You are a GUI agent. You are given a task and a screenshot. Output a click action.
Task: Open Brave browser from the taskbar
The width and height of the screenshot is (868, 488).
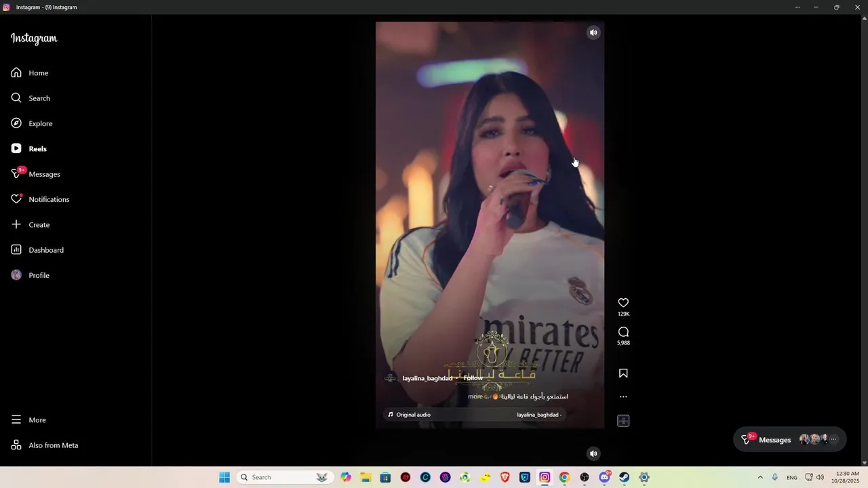click(x=505, y=477)
